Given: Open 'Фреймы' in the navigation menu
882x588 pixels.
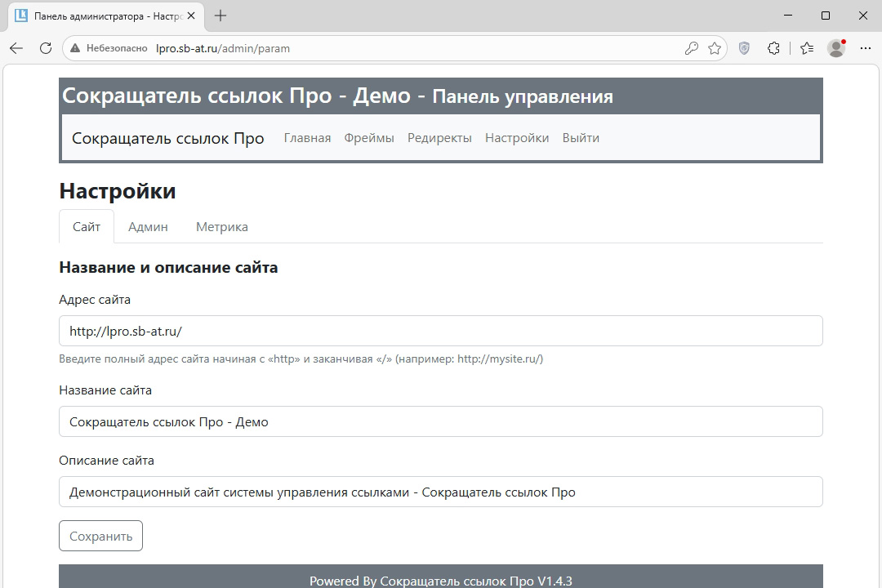Looking at the screenshot, I should [369, 138].
